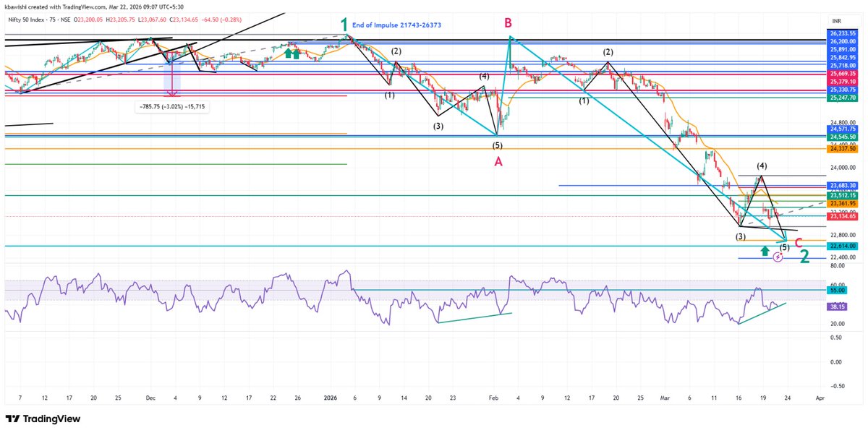Click the 2026 label on time axis
The height and width of the screenshot is (433, 868).
point(331,398)
